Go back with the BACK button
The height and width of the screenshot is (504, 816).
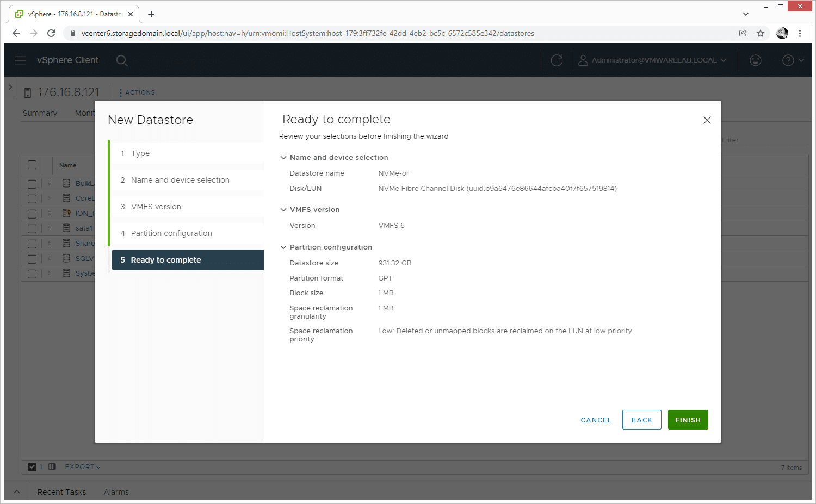coord(641,420)
